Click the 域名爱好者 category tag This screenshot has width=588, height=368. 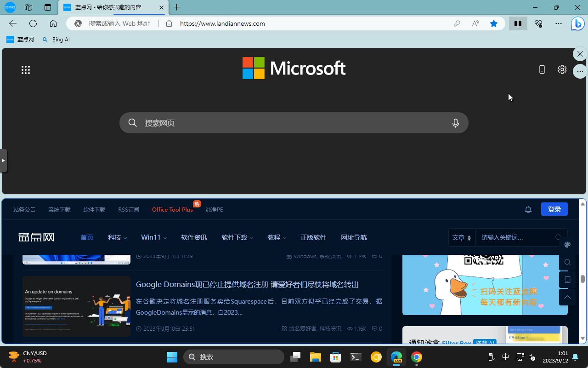pyautogui.click(x=302, y=329)
